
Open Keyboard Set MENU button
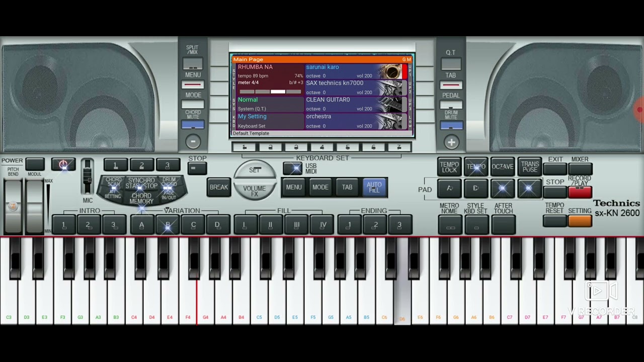[x=294, y=188]
